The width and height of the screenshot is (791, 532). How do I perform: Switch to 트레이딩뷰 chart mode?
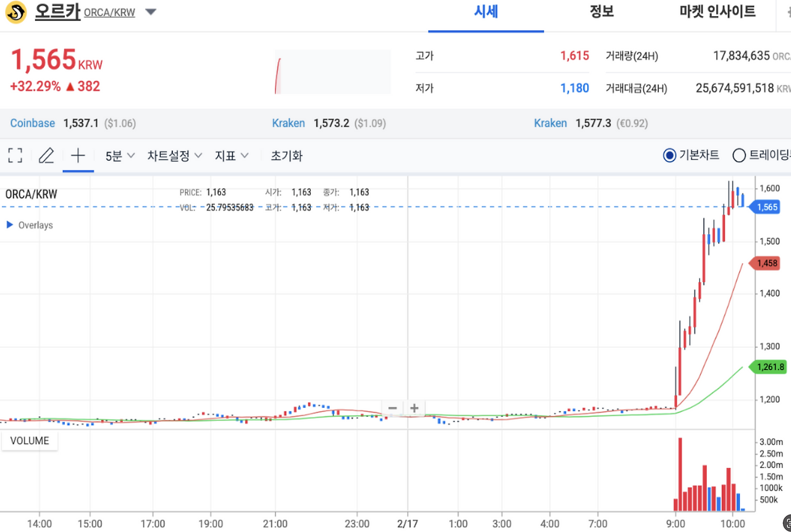click(x=739, y=155)
